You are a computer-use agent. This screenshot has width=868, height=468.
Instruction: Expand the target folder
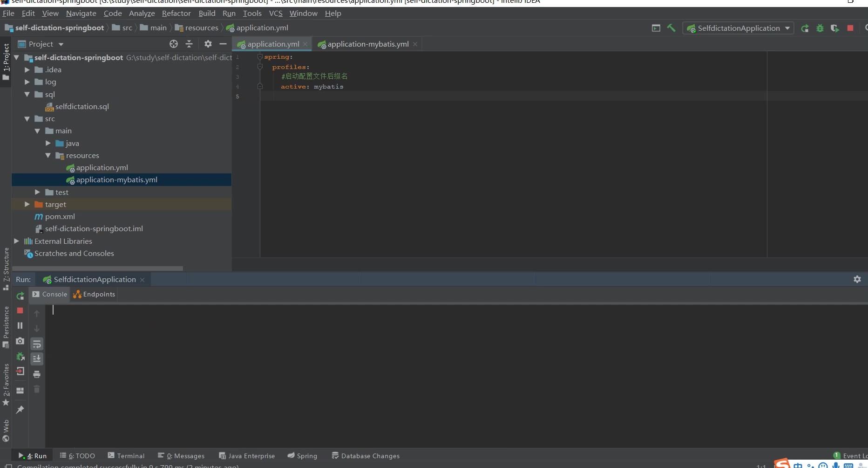click(27, 204)
